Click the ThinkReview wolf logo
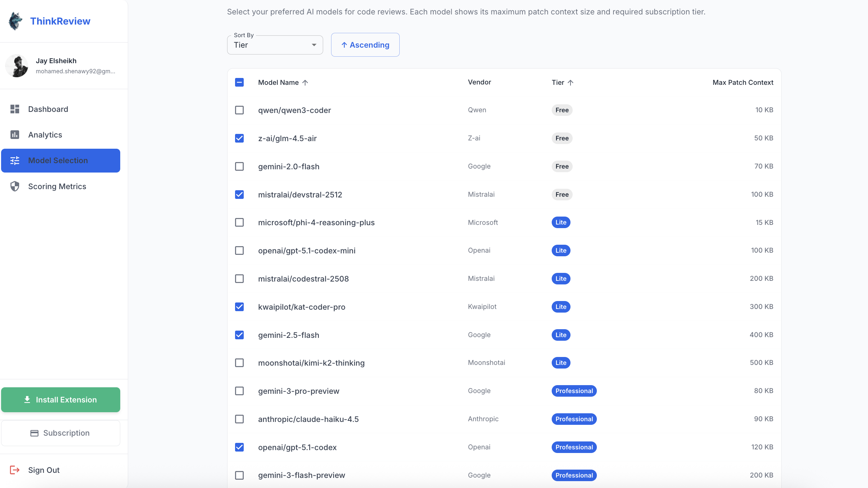The width and height of the screenshot is (868, 488). click(14, 21)
